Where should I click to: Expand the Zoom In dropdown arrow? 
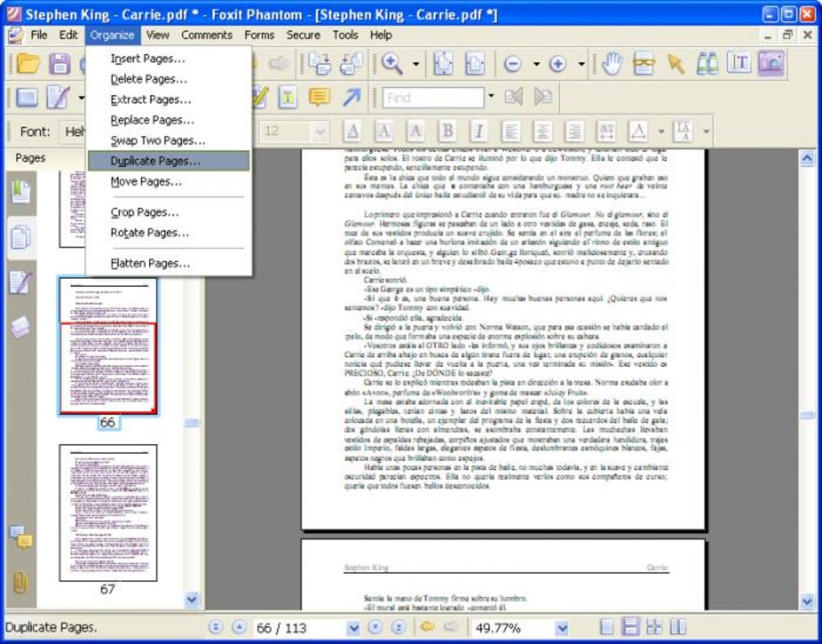click(581, 64)
